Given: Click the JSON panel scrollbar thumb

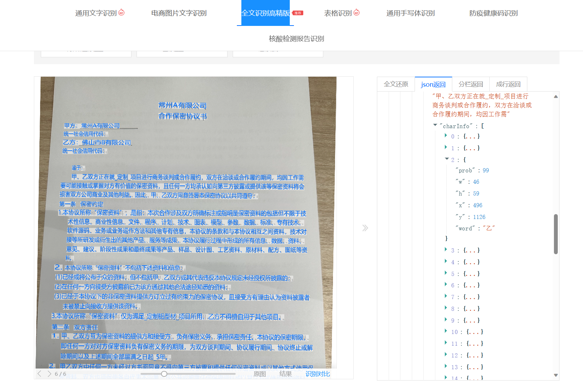Looking at the screenshot, I should (x=556, y=234).
